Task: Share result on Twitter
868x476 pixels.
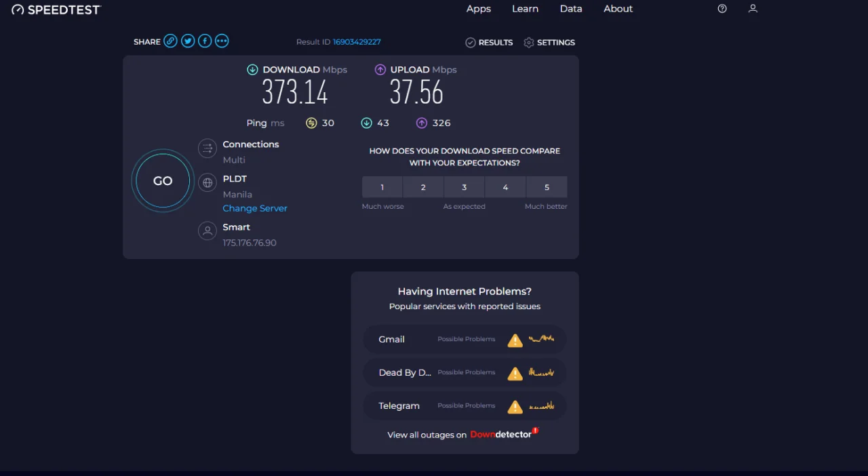Action: [188, 41]
